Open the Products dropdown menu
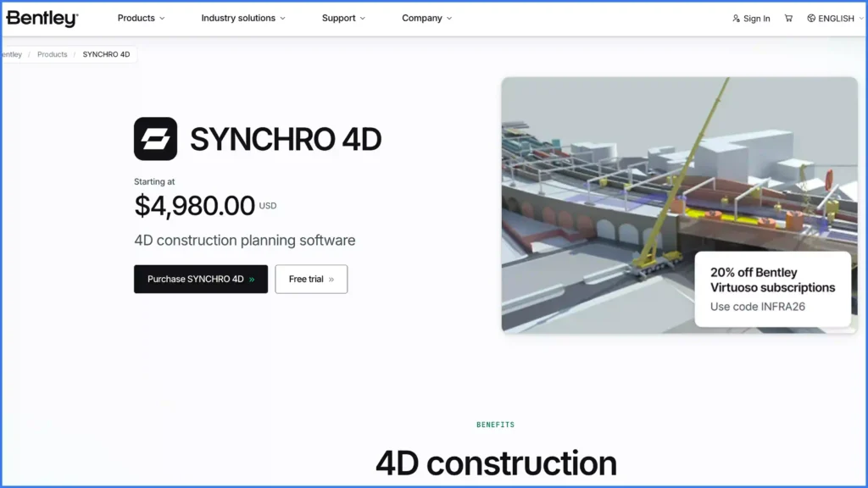Screen dimensions: 868x488 coord(142,19)
